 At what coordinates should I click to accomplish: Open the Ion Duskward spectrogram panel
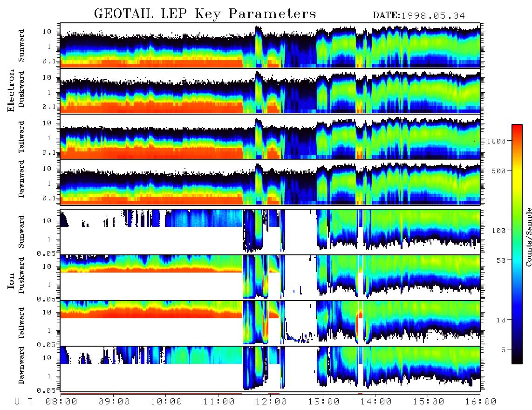270,277
